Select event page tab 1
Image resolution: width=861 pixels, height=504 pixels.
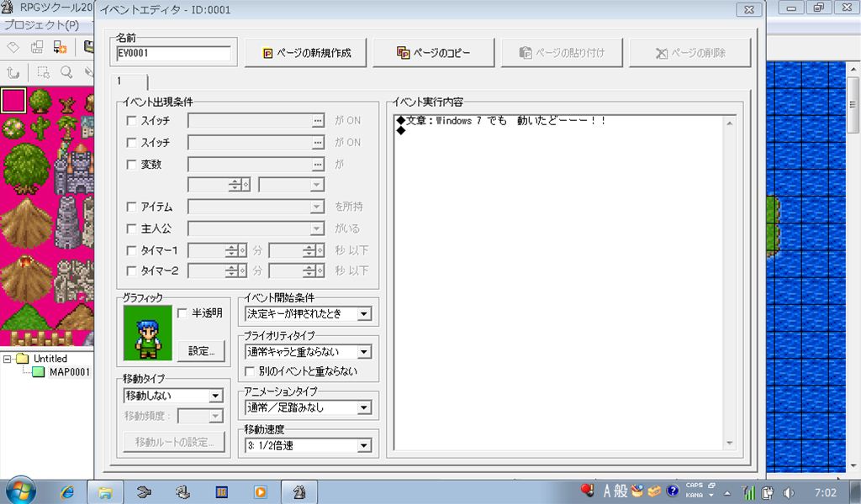(129, 81)
